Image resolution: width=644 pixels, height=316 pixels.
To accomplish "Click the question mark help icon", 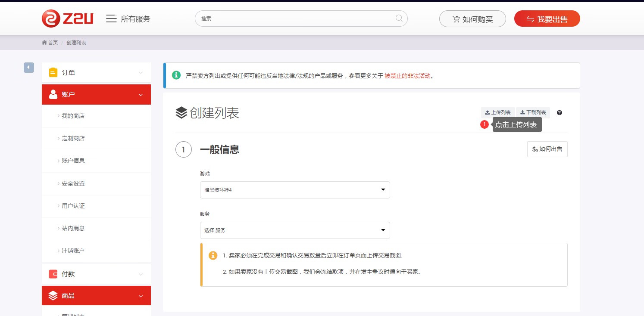I will (560, 113).
